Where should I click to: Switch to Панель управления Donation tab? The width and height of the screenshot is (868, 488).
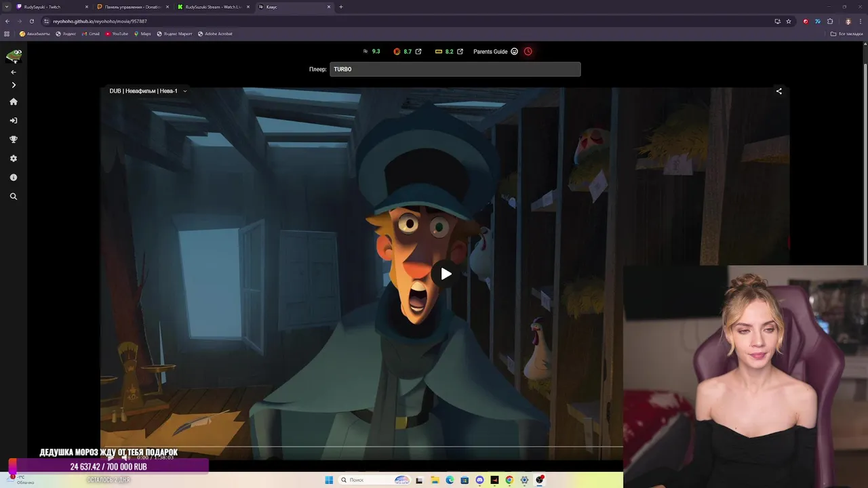coord(132,7)
